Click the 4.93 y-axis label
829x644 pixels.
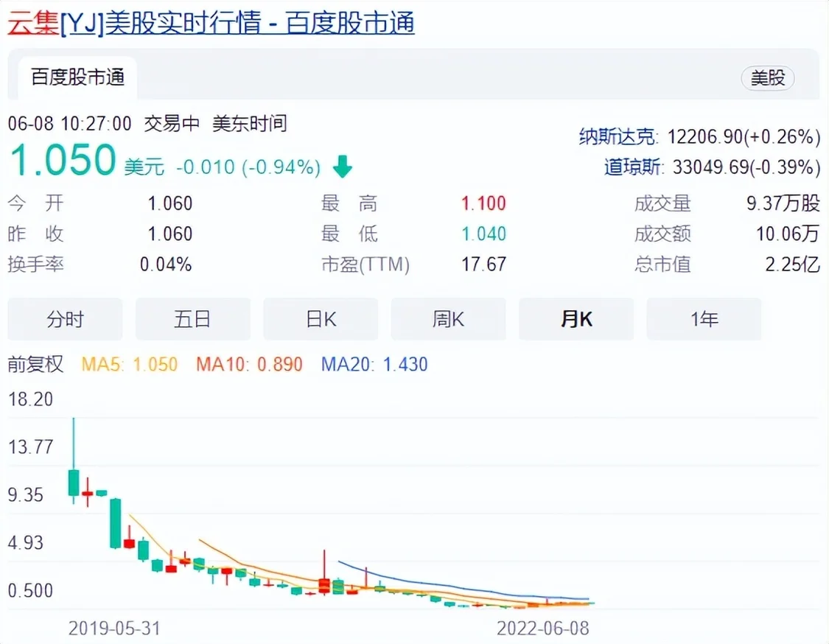pos(25,543)
